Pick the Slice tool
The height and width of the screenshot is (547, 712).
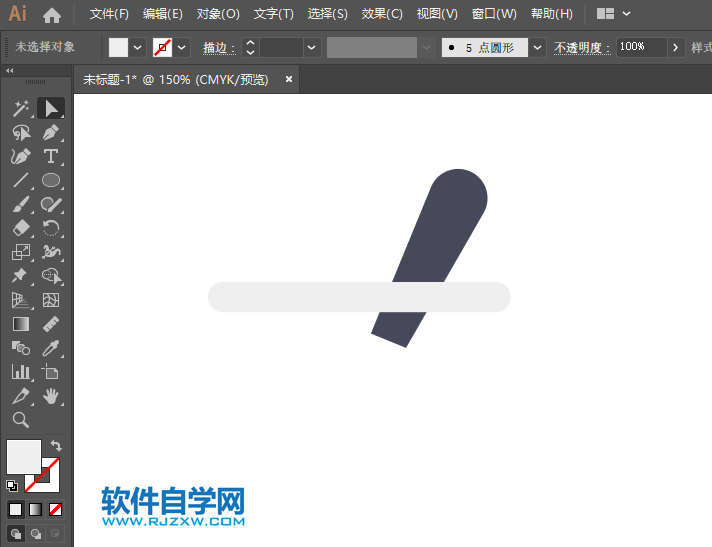[21, 396]
